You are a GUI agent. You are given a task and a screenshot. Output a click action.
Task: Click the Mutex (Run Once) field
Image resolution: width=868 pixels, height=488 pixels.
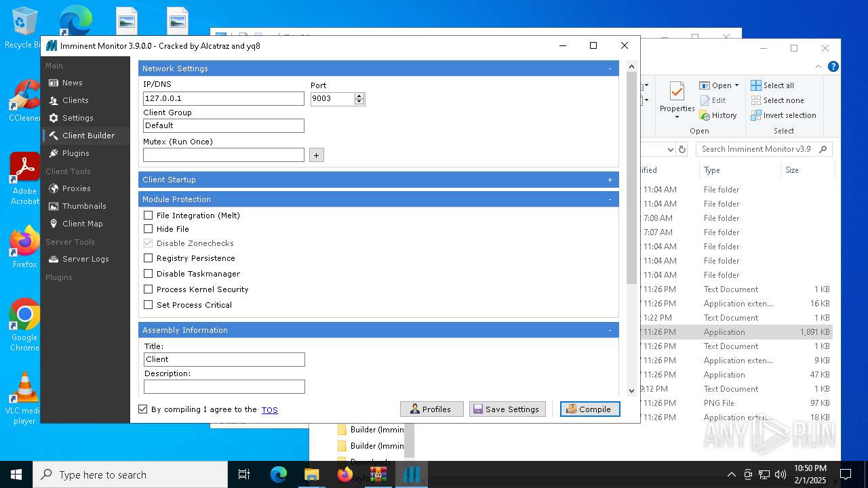pos(224,155)
